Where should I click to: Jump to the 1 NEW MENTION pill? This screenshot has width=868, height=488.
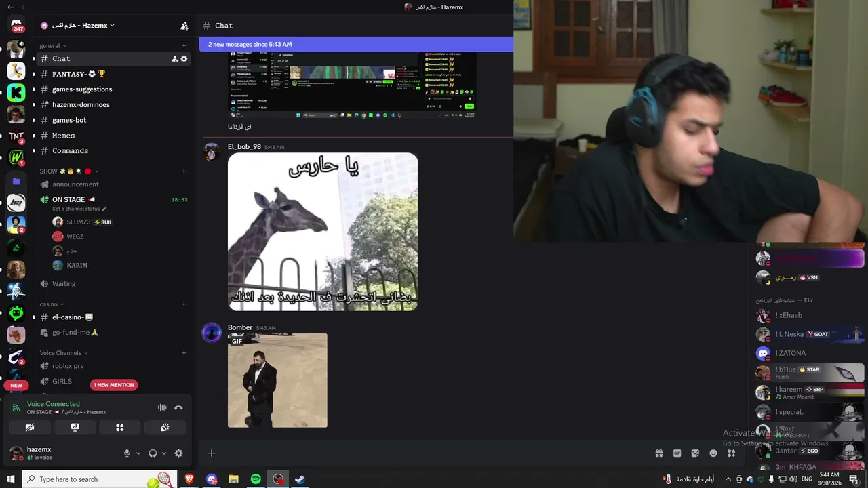point(114,385)
